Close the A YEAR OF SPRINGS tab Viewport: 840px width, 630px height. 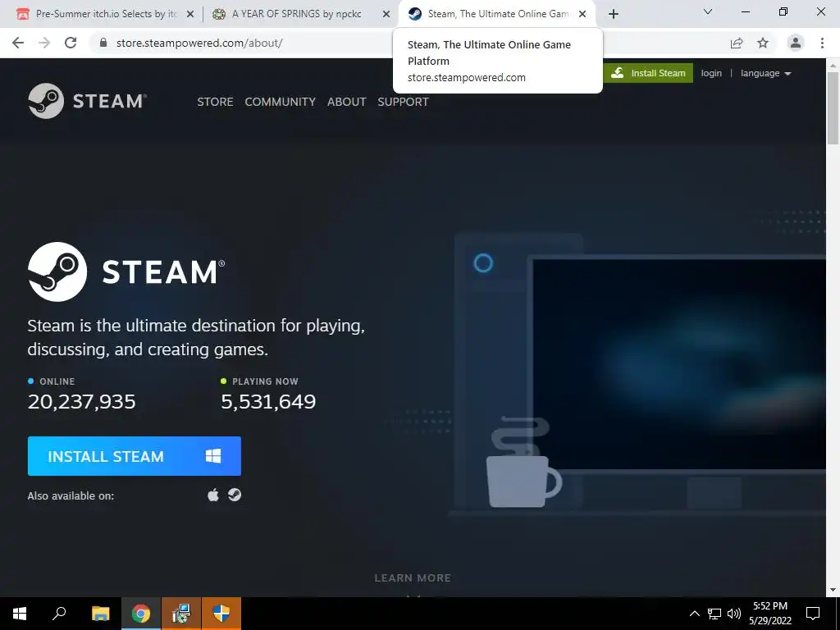386,15
